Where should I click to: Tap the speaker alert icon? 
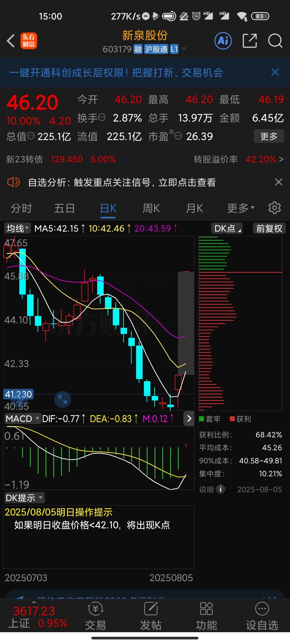[x=13, y=182]
